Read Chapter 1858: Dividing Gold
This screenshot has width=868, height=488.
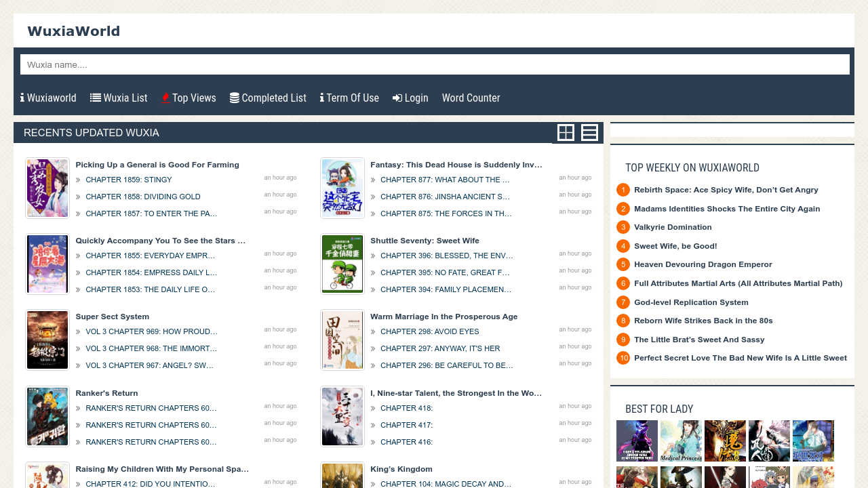click(143, 197)
